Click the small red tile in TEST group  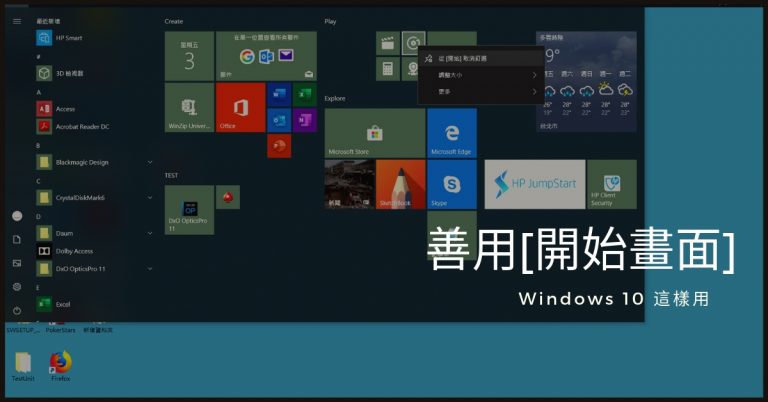228,197
